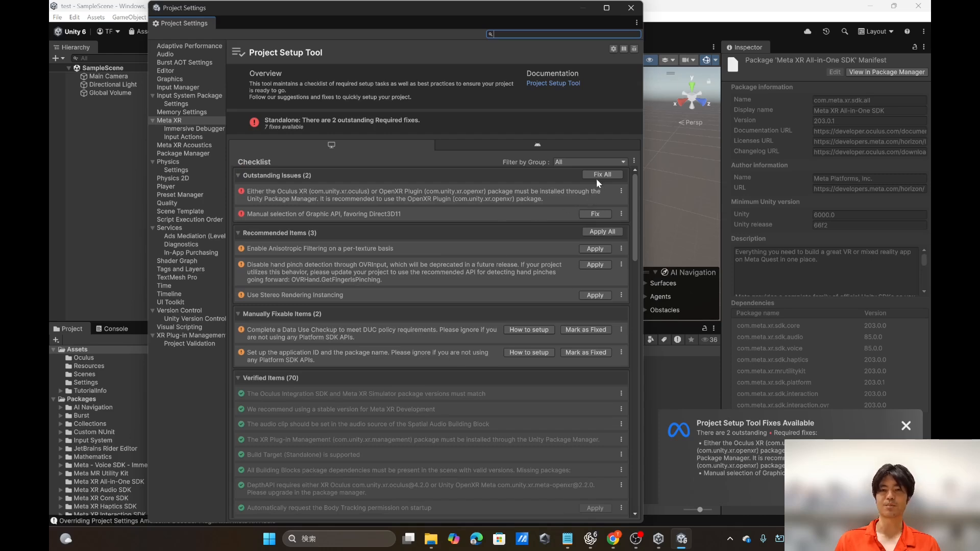Click search by label tag icon in Project panel
The height and width of the screenshot is (551, 980).
coord(664,339)
